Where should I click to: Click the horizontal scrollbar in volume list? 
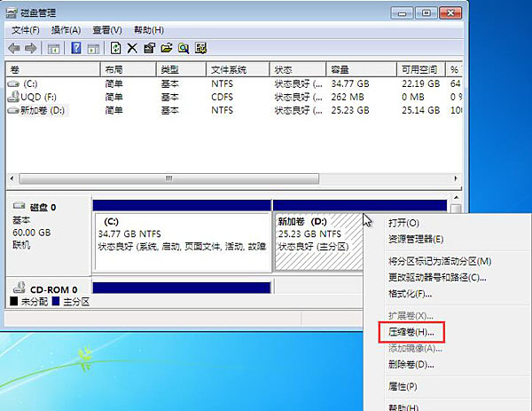168,178
